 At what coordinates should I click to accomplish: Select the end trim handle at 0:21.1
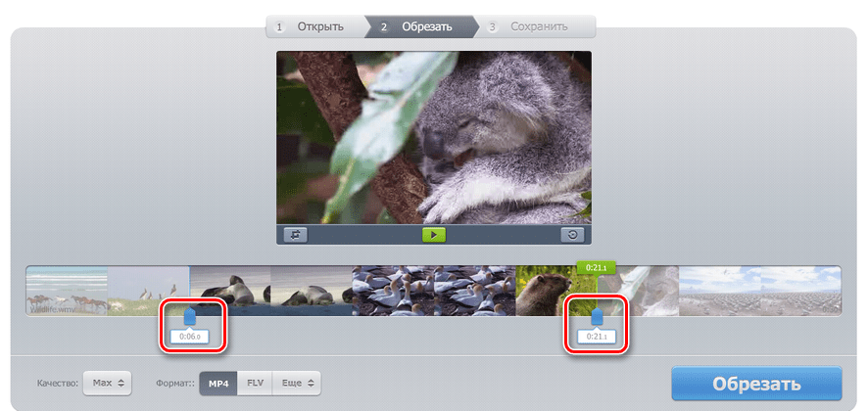point(597,317)
